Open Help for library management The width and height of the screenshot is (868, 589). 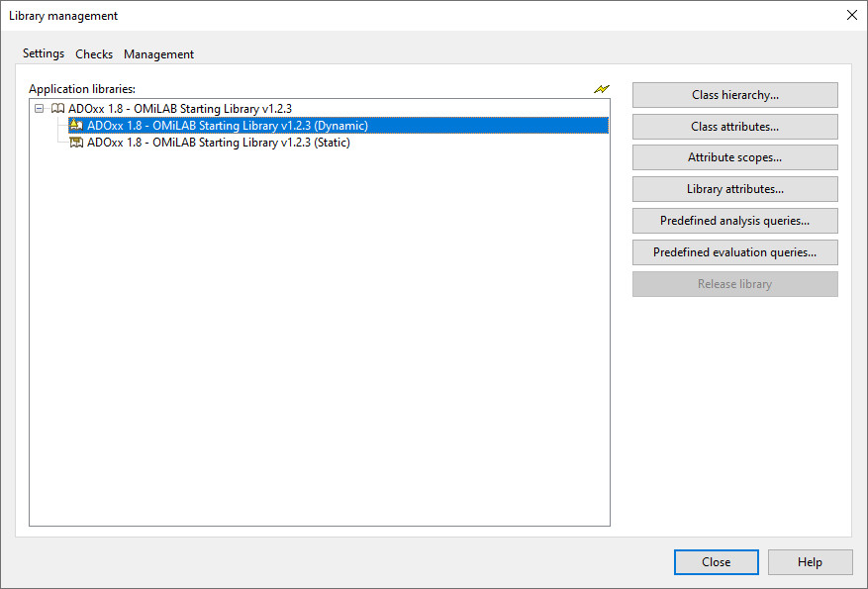point(810,562)
